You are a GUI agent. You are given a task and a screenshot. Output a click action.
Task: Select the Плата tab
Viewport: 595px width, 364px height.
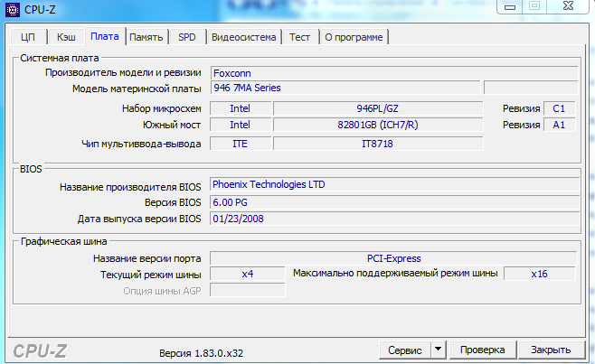click(x=105, y=36)
